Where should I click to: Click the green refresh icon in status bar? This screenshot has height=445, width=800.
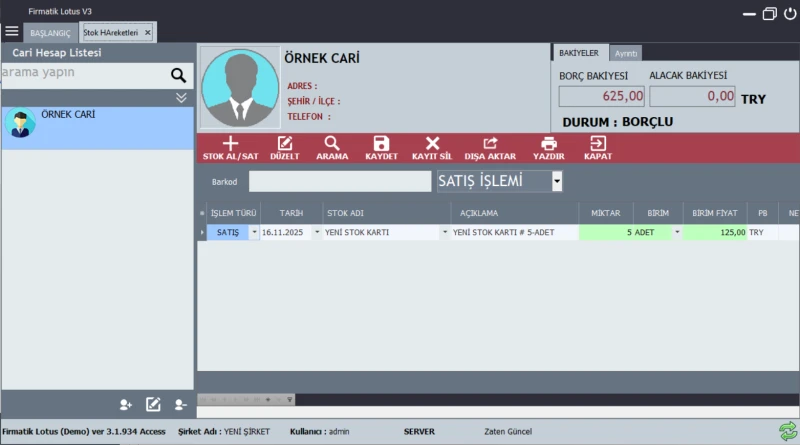point(787,431)
